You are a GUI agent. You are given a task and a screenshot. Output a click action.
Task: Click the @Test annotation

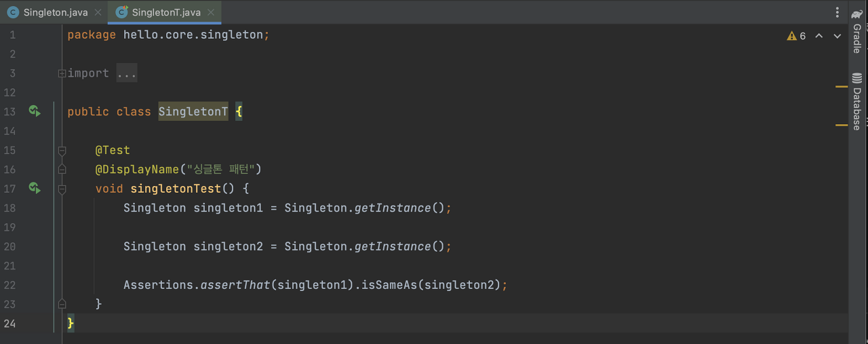coord(113,150)
